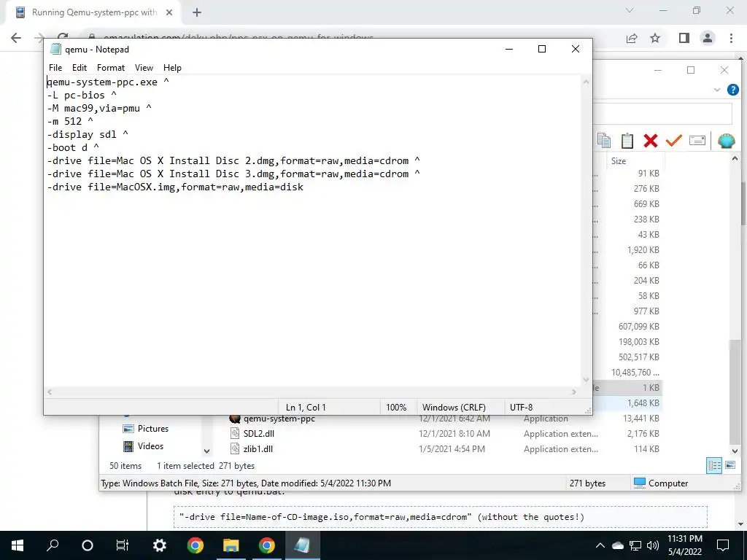This screenshot has width=747, height=560.
Task: Open the Chrome profile avatar
Action: point(708,38)
